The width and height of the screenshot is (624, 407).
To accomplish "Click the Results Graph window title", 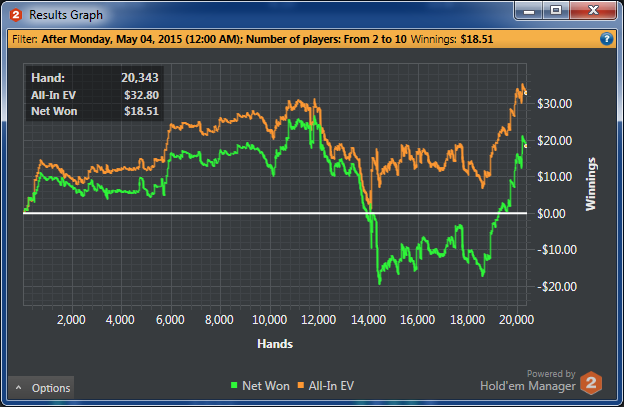I will tap(66, 15).
